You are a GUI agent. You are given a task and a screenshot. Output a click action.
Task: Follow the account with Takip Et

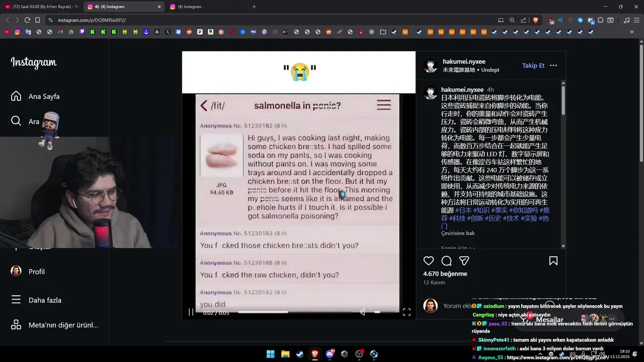[533, 65]
